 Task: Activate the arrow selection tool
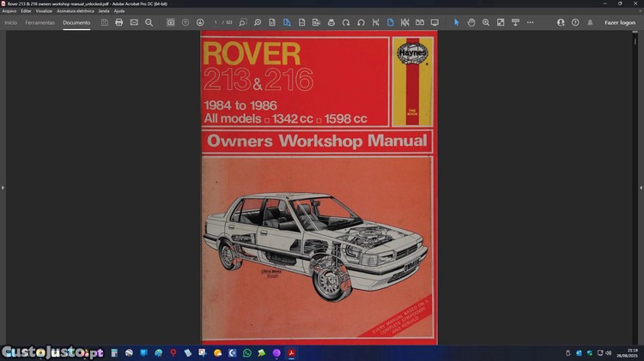(x=457, y=22)
